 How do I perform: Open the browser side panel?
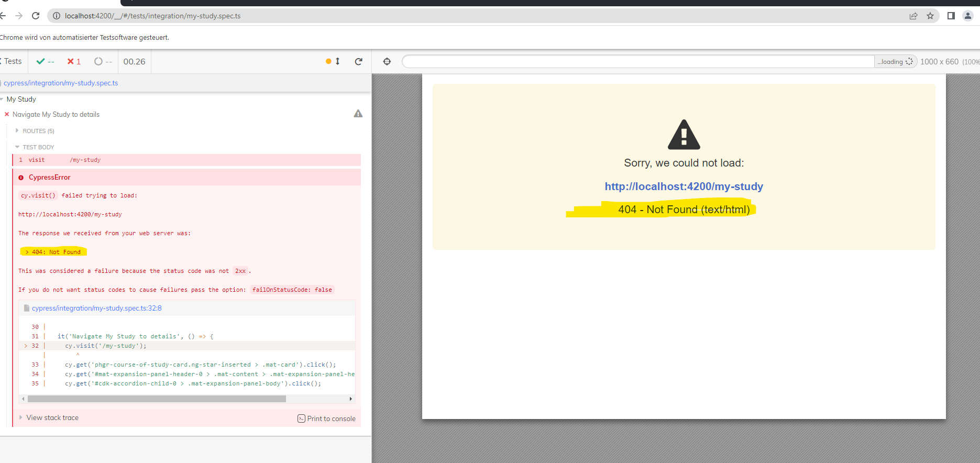coord(951,16)
